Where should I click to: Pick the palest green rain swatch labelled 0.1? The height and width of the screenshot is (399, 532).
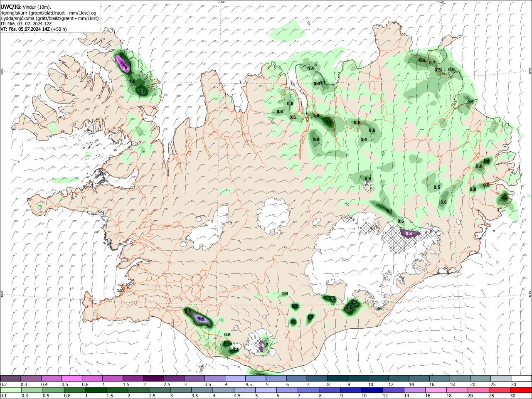point(10,390)
